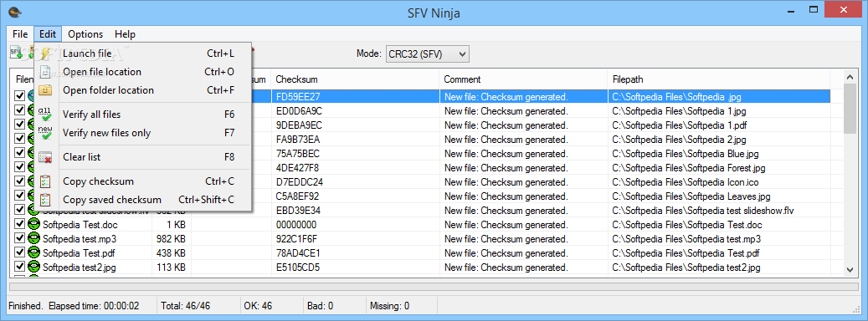Select the checksum cell E5105CD5
Image resolution: width=868 pixels, height=321 pixels.
tap(298, 267)
